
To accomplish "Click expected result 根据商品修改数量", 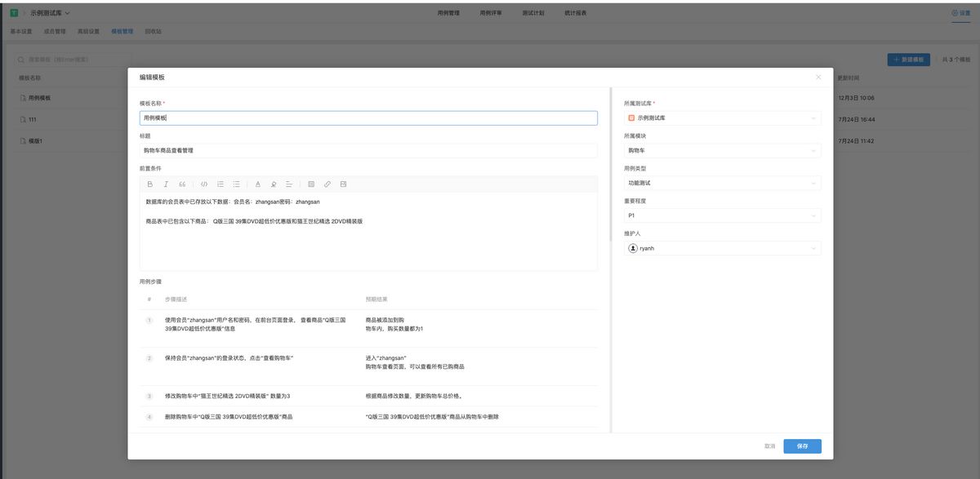I will click(x=414, y=396).
